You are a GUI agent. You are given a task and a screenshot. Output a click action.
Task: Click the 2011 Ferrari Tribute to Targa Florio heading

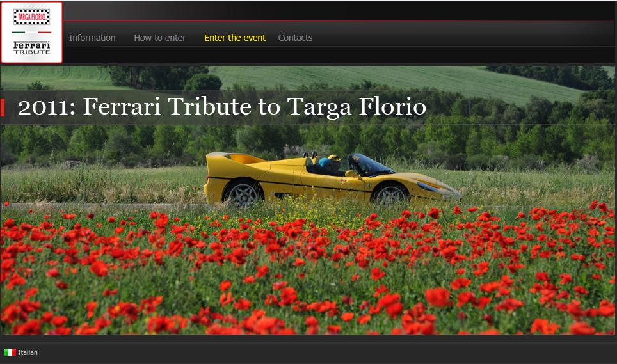222,107
